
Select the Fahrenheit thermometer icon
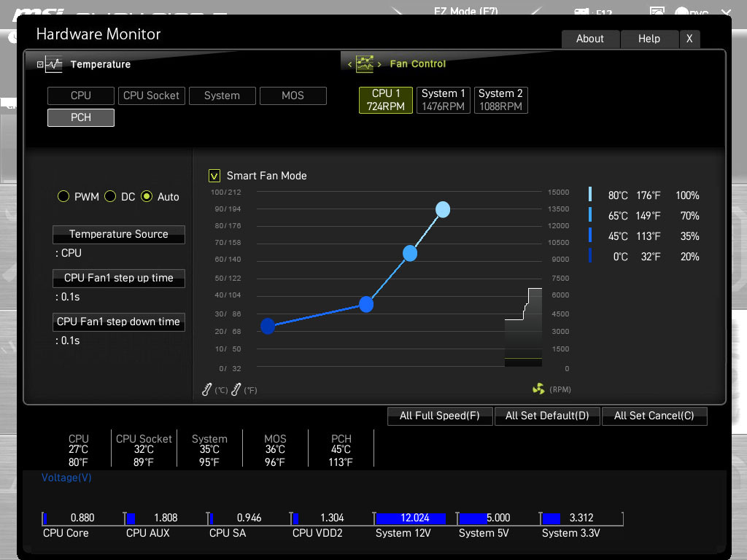point(236,389)
